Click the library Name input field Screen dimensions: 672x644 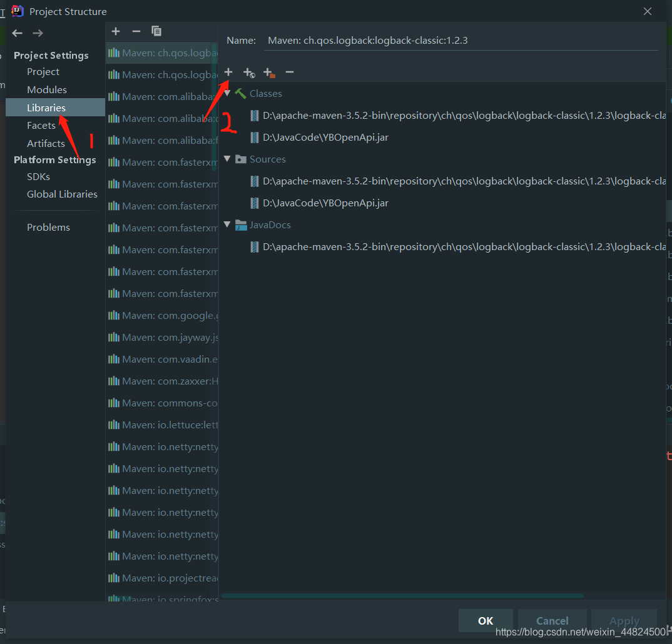pos(461,41)
